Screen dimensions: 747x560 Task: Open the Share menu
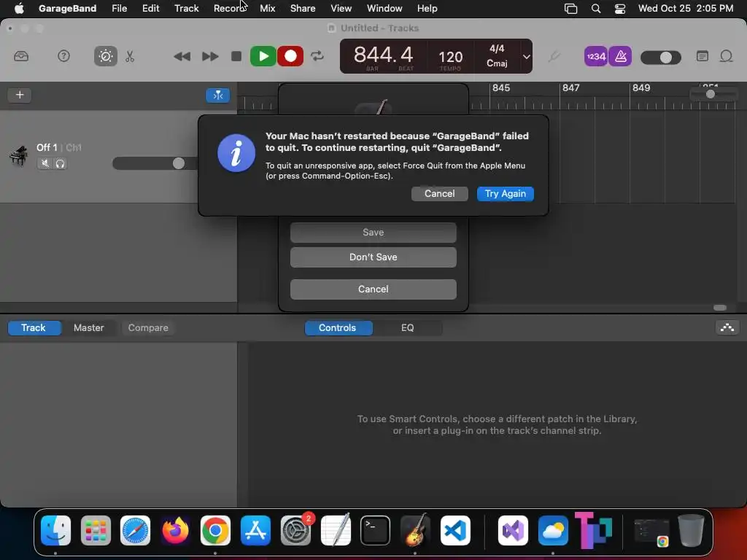[x=303, y=8]
